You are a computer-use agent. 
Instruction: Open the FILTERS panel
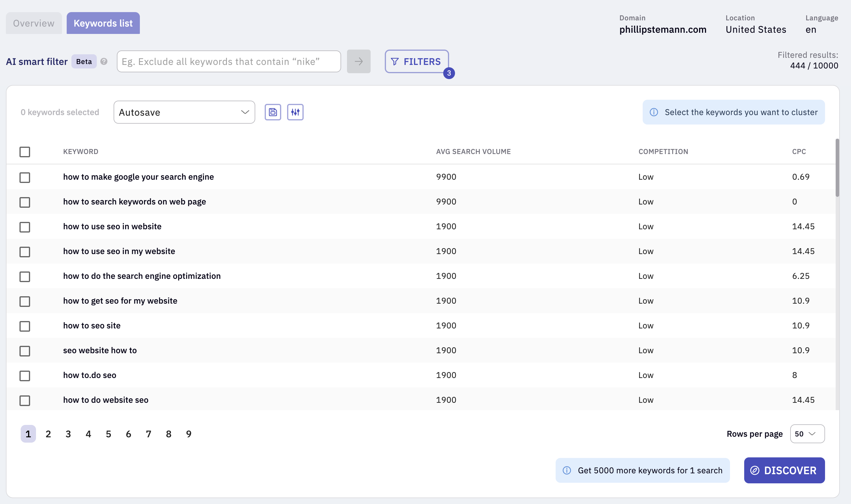pyautogui.click(x=417, y=61)
